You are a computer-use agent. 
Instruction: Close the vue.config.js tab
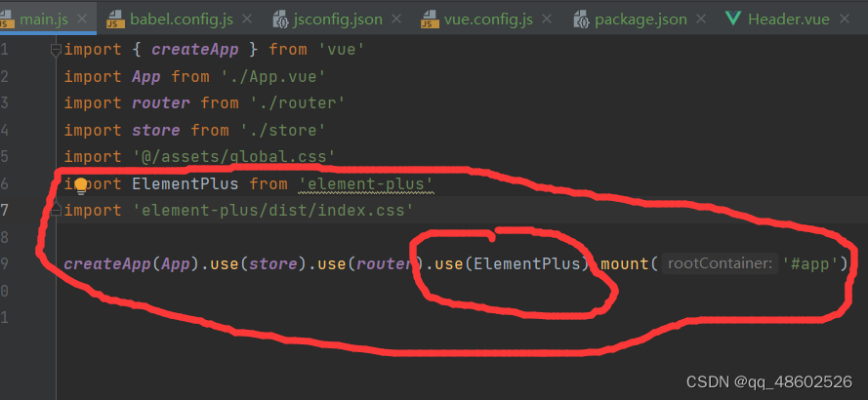[547, 19]
